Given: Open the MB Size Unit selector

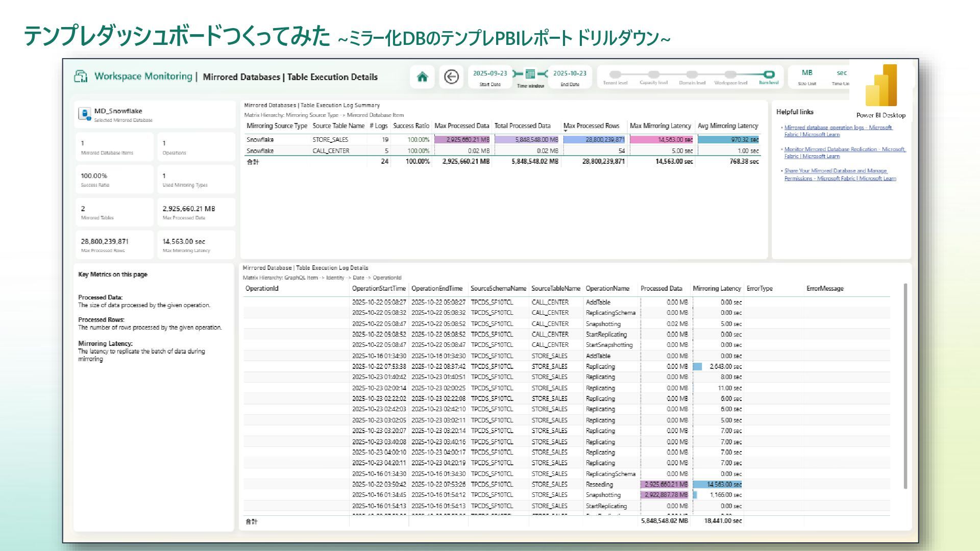Looking at the screenshot, I should coord(807,73).
